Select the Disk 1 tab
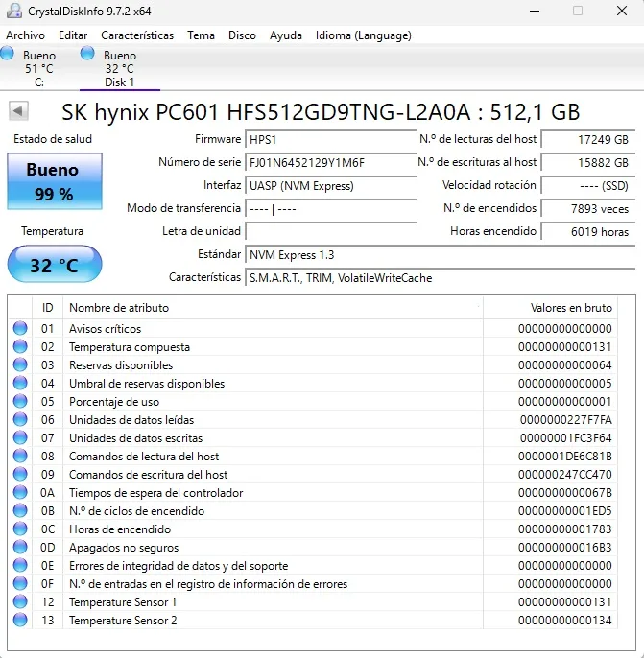644x658 pixels. 120,68
